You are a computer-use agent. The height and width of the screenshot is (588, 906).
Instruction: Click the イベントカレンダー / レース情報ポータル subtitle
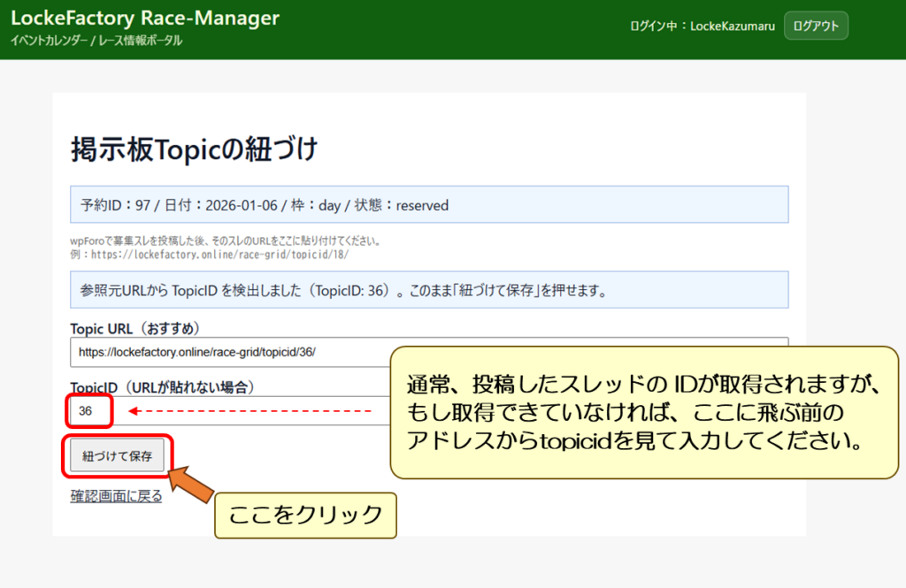[x=96, y=41]
